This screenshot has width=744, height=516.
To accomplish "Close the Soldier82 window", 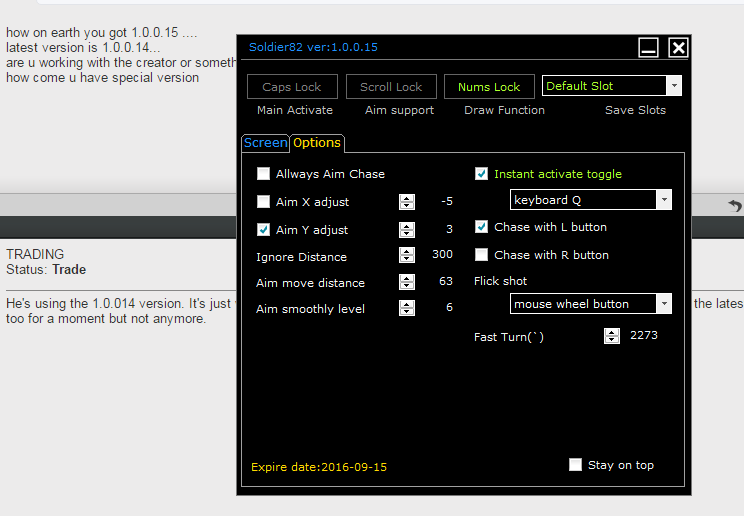I will click(x=678, y=47).
